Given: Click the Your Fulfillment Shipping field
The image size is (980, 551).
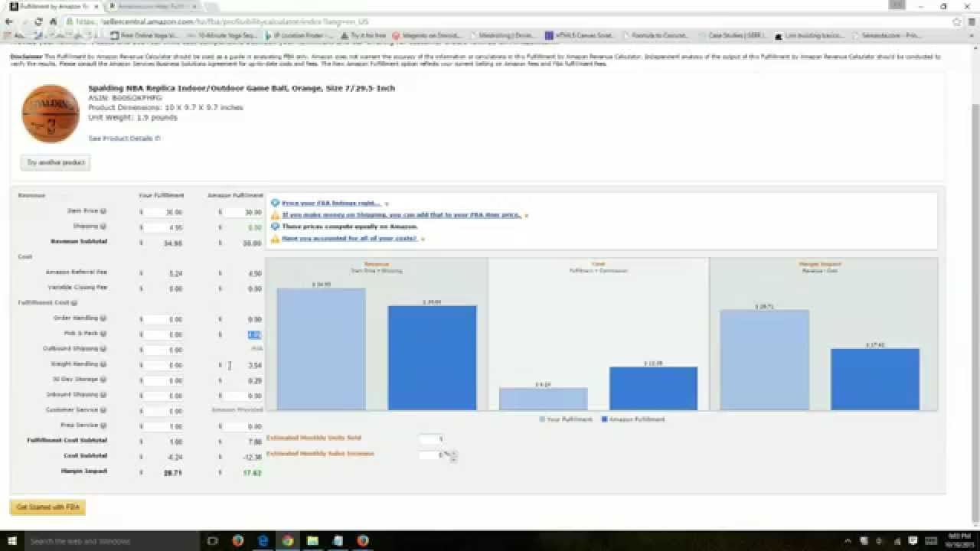Looking at the screenshot, I should [165, 227].
